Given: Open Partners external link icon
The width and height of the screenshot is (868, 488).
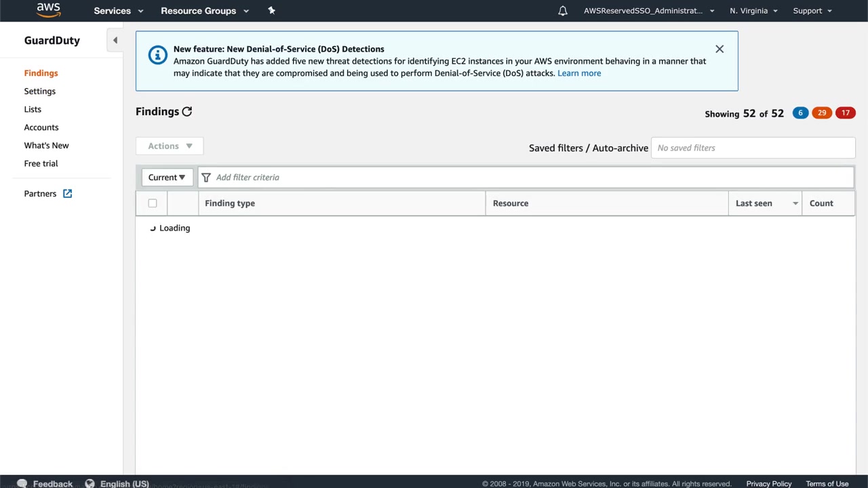Looking at the screenshot, I should [x=67, y=194].
